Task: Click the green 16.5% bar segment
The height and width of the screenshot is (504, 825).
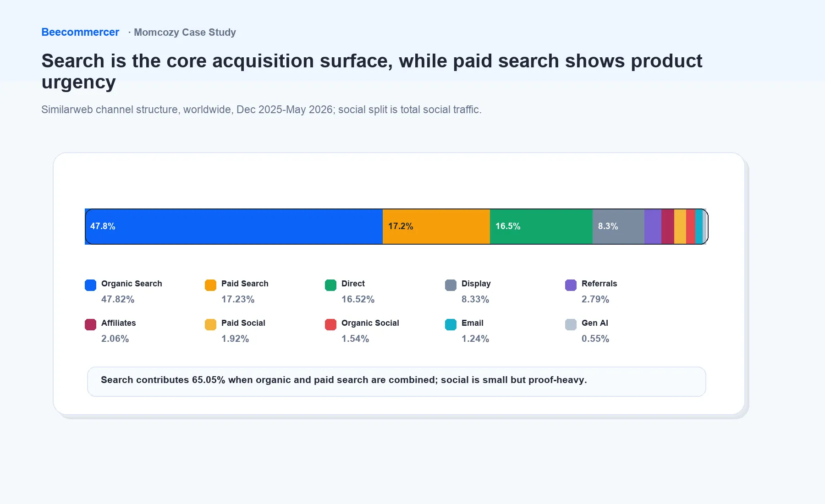Action: pos(541,226)
